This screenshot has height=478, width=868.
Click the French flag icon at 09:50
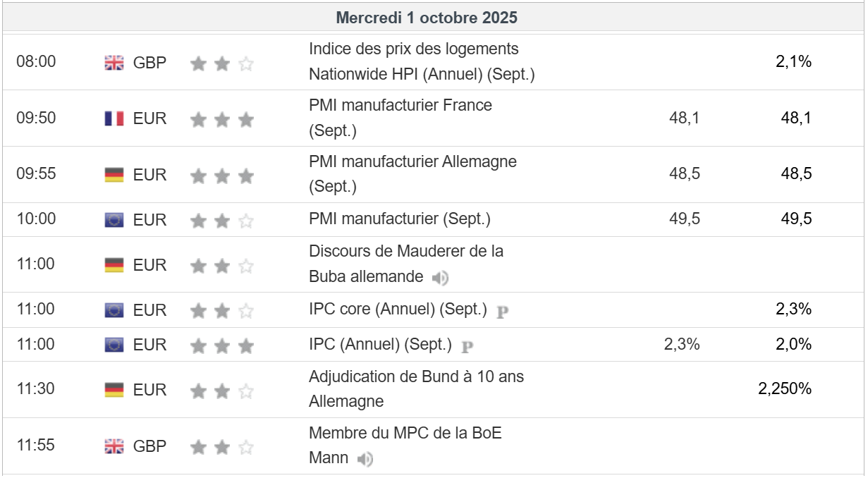114,118
